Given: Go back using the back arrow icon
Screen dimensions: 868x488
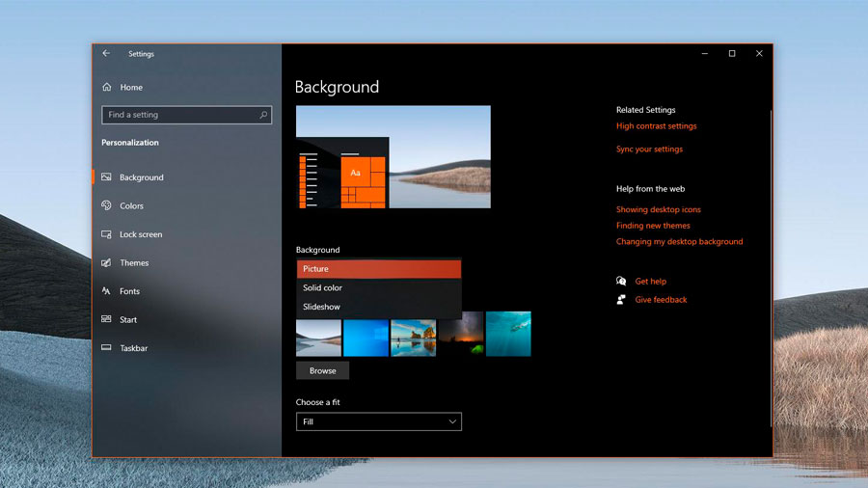Looking at the screenshot, I should coord(106,54).
